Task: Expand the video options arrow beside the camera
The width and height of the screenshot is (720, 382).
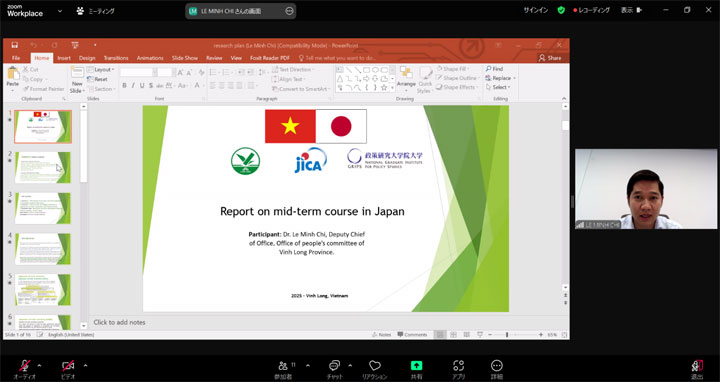Action: coord(85,366)
